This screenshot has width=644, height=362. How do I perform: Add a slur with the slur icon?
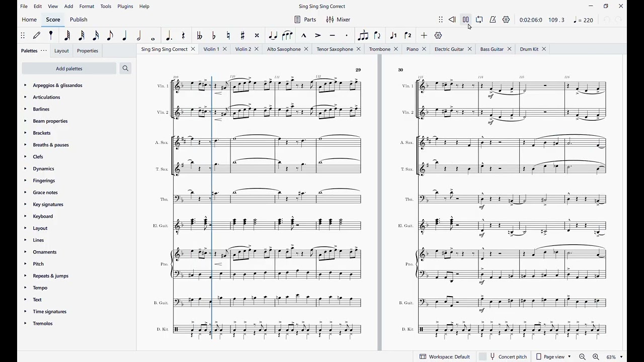[x=288, y=36]
